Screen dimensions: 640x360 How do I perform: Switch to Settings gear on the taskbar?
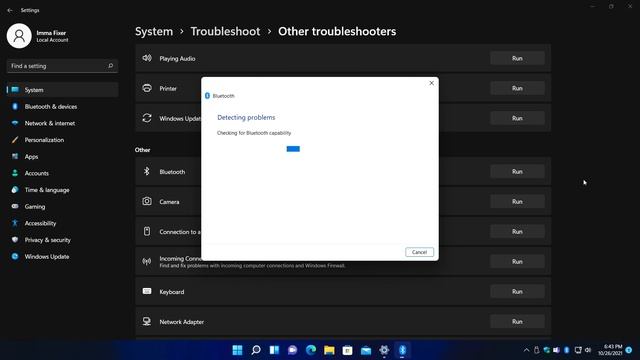point(384,350)
